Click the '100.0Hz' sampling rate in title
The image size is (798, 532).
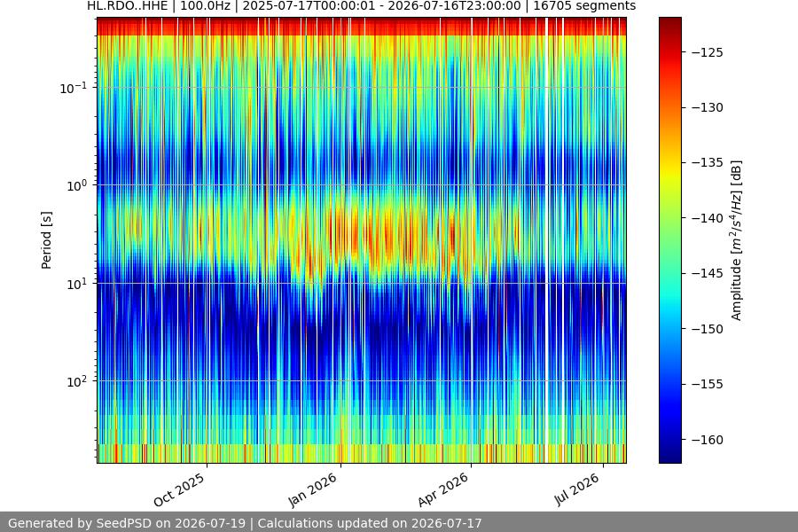(205, 6)
